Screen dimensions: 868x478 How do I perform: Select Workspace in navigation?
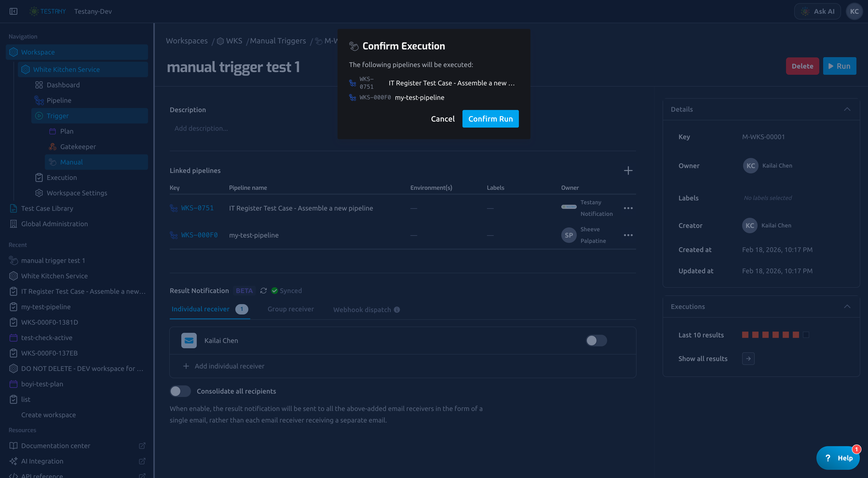tap(77, 52)
